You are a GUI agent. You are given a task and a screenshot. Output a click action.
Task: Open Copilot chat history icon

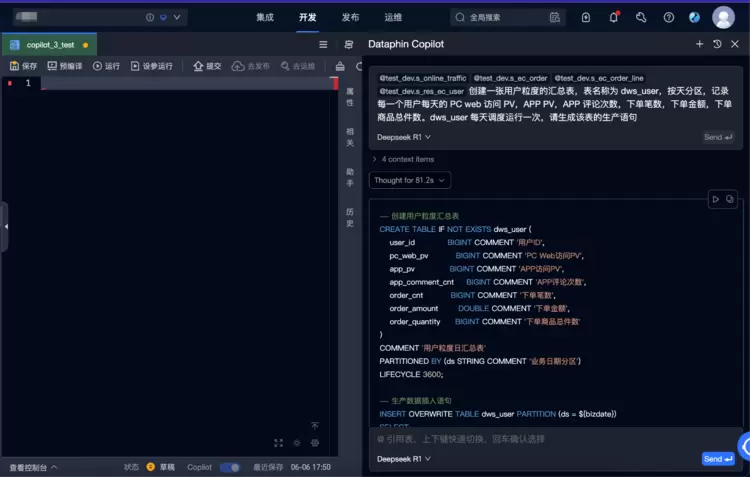[717, 44]
